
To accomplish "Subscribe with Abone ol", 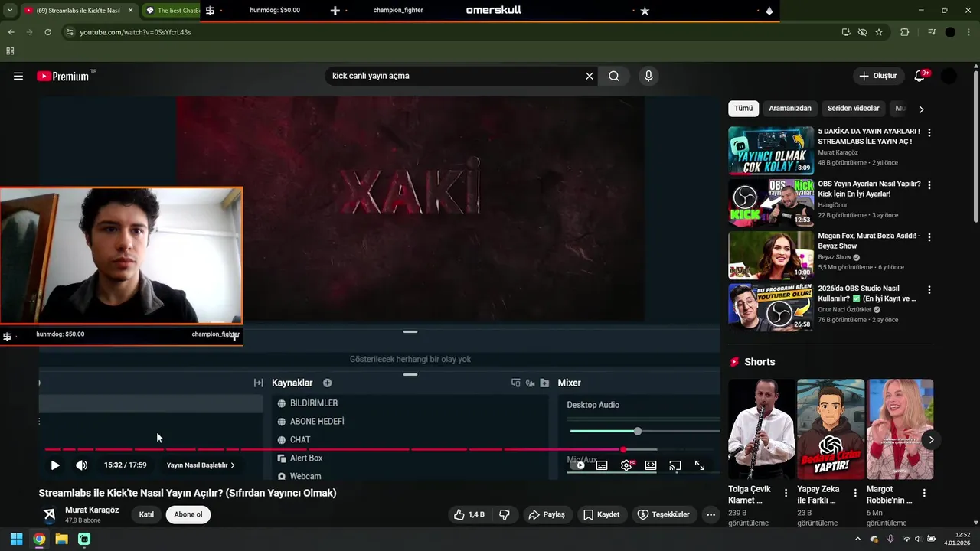I will coord(188,514).
